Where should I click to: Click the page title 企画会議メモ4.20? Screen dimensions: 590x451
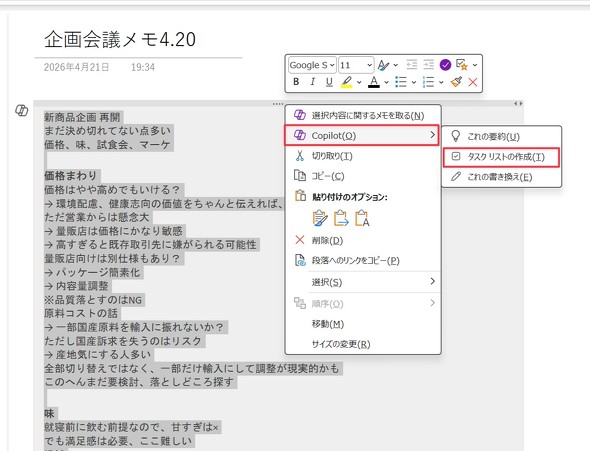tap(120, 39)
